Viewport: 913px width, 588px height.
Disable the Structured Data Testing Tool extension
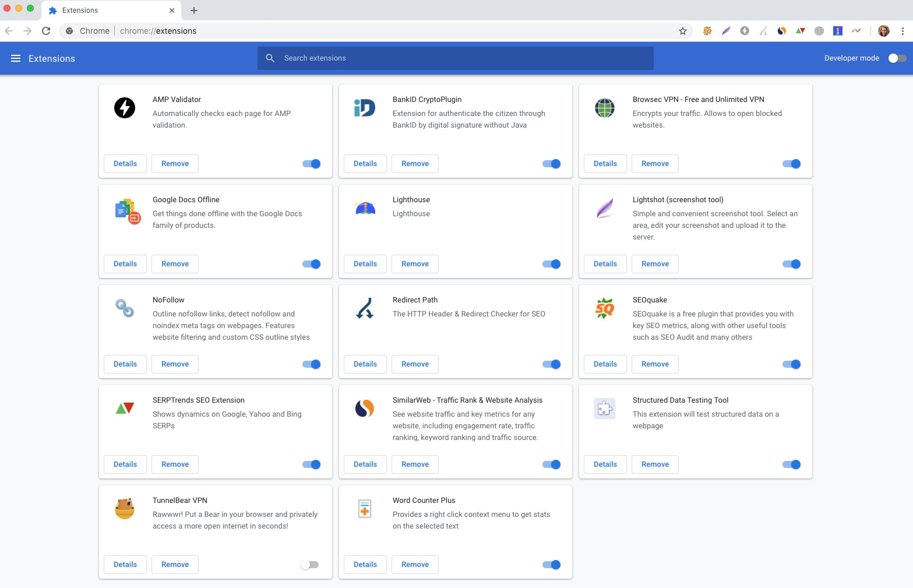point(792,464)
